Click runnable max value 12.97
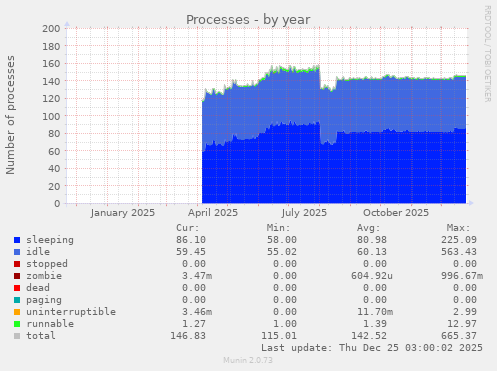 coord(462,324)
